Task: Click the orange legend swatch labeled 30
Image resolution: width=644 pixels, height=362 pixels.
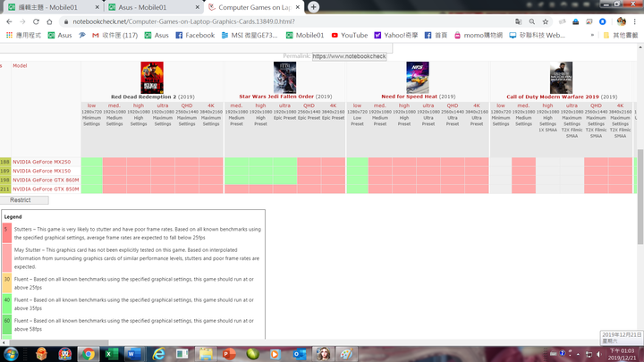Action: pos(7,283)
